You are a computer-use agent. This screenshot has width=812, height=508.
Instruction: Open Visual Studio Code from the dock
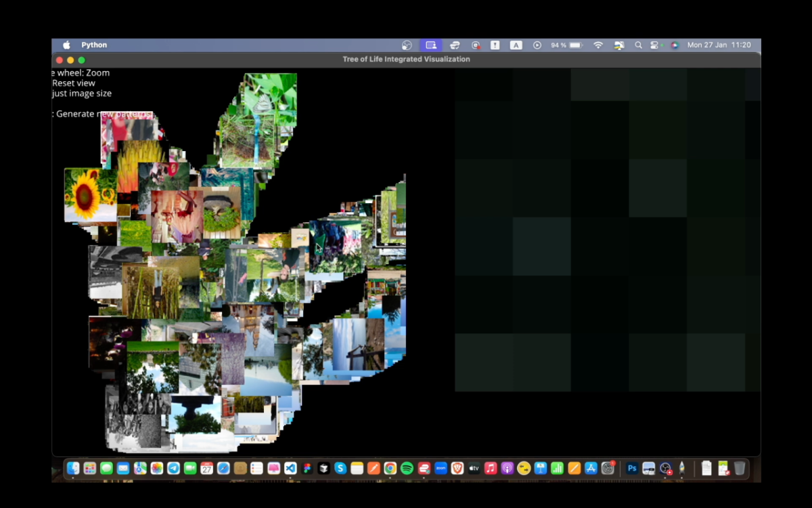point(290,468)
